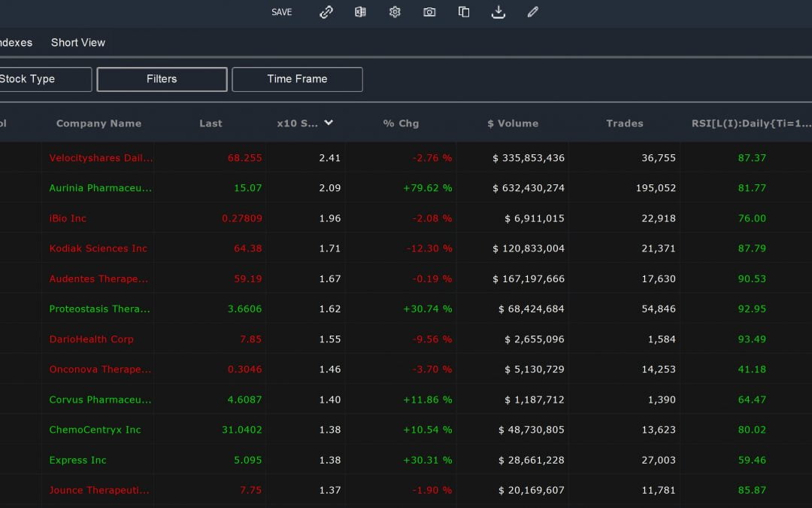Open Aurinia Pharmaceuticals row
Viewport: 812px width, 508px height.
click(100, 188)
